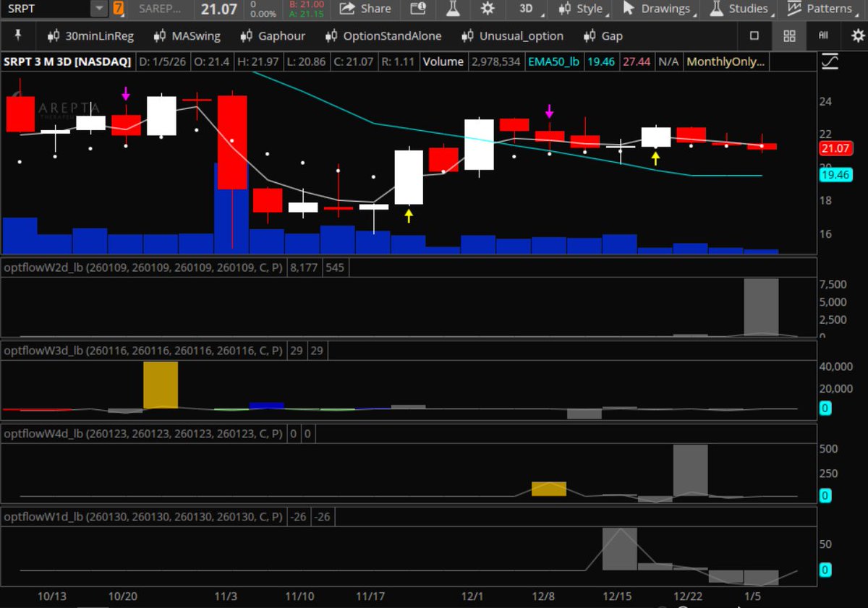
Task: Select the Gap study set
Action: tap(603, 36)
